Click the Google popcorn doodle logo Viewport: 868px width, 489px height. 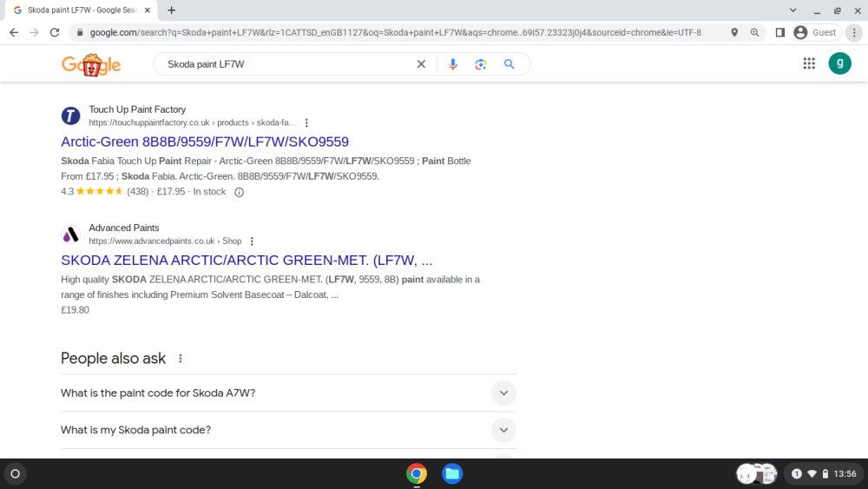click(x=91, y=65)
